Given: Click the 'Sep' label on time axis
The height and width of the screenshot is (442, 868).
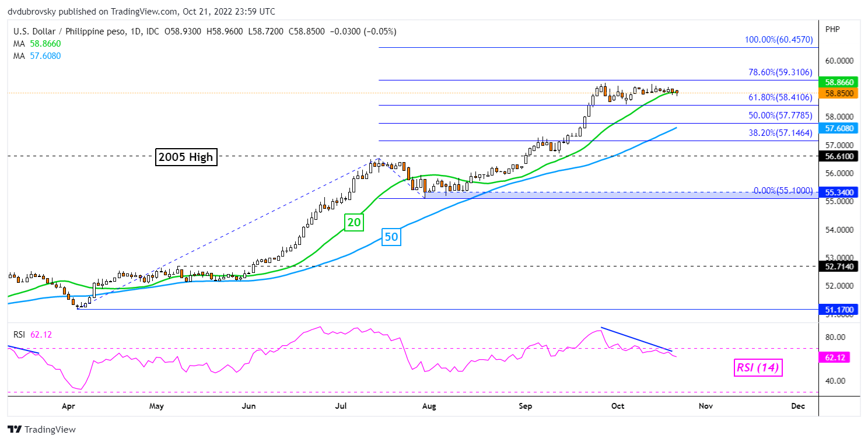Looking at the screenshot, I should (x=526, y=406).
